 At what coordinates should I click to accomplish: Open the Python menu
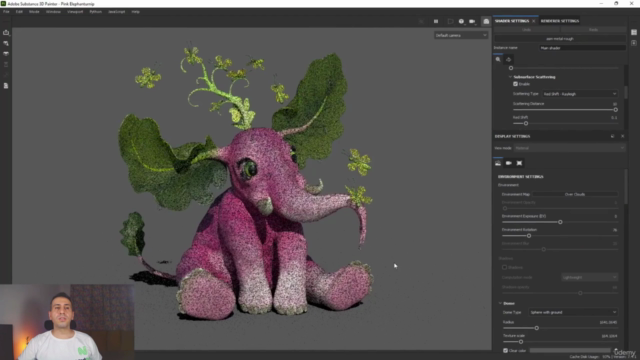96,12
